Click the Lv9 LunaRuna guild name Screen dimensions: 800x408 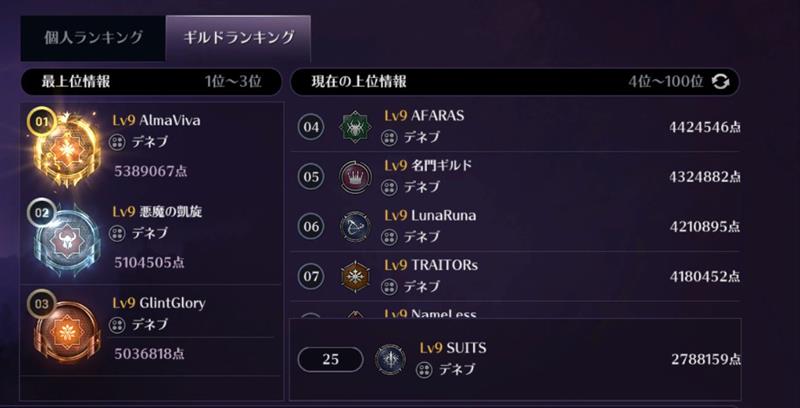pyautogui.click(x=430, y=215)
